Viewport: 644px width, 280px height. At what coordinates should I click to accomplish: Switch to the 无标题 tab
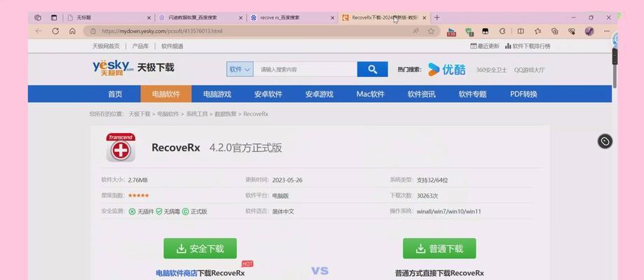click(109, 17)
